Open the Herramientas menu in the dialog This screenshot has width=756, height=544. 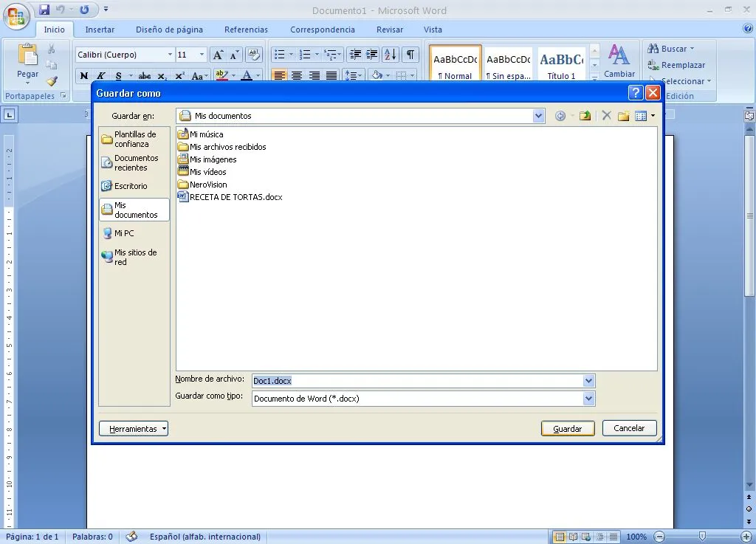click(x=134, y=428)
